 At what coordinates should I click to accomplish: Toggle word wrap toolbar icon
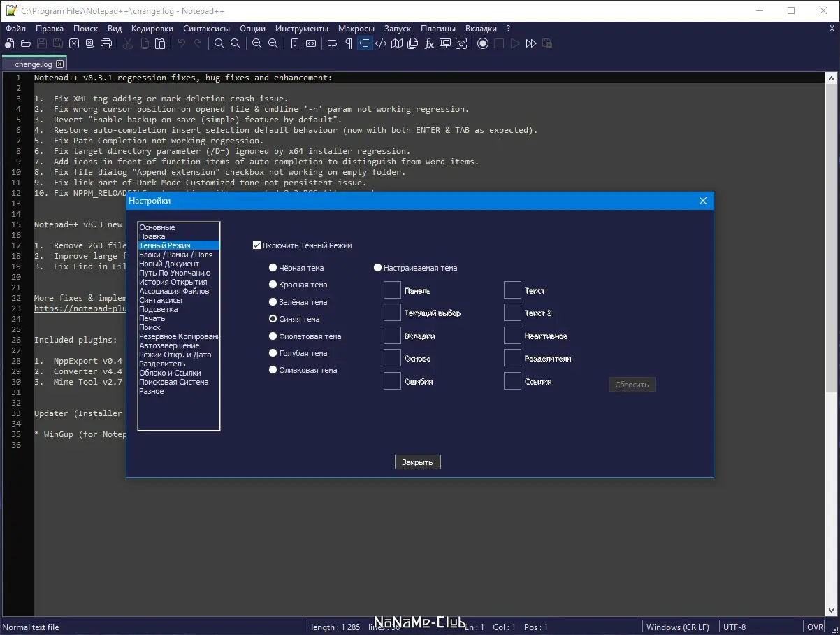pos(333,43)
